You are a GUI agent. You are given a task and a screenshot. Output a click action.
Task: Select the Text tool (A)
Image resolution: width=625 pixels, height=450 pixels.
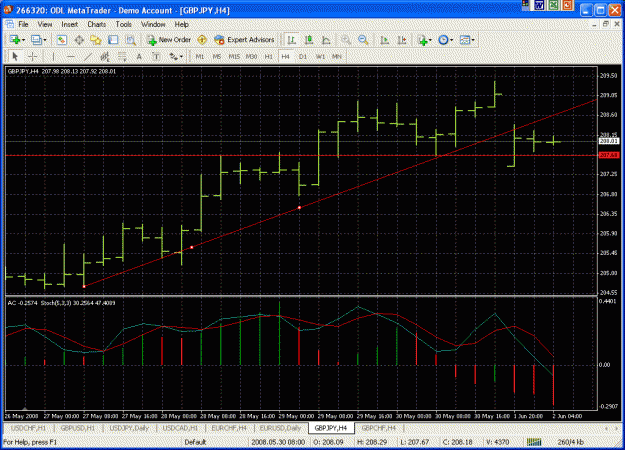139,57
